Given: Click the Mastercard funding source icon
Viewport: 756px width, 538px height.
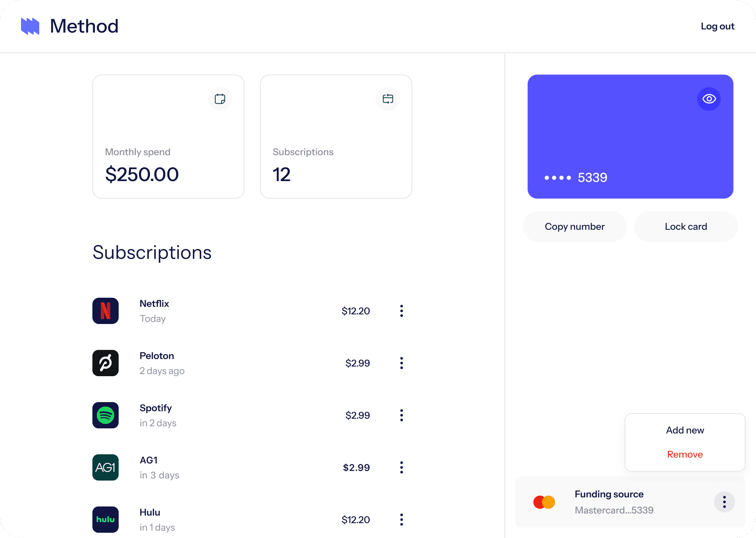Looking at the screenshot, I should [x=544, y=502].
